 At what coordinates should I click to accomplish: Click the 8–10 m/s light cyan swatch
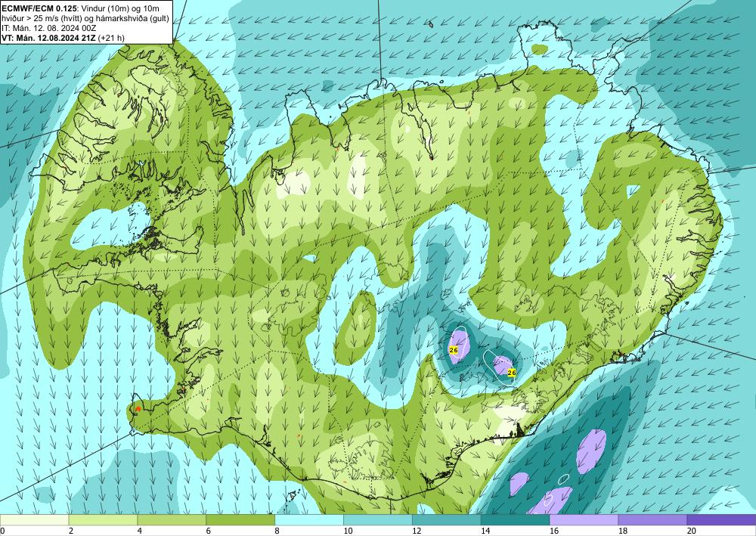click(309, 520)
